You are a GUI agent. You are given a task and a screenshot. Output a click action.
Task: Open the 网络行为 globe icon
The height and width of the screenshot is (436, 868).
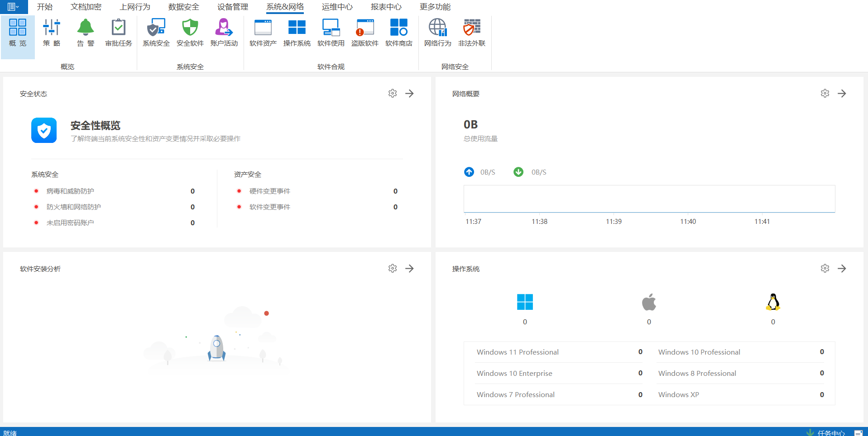(437, 33)
